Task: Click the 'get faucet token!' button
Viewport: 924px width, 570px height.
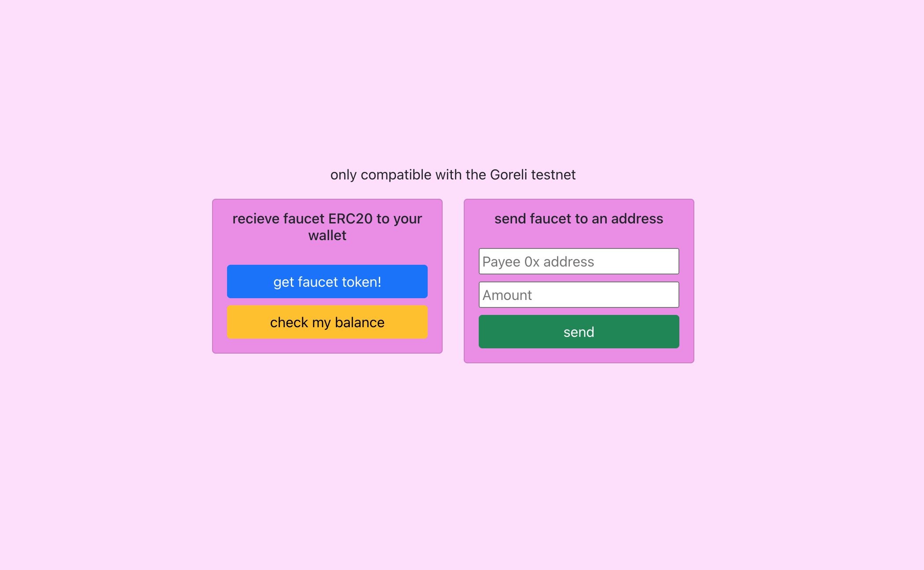Action: pyautogui.click(x=326, y=281)
